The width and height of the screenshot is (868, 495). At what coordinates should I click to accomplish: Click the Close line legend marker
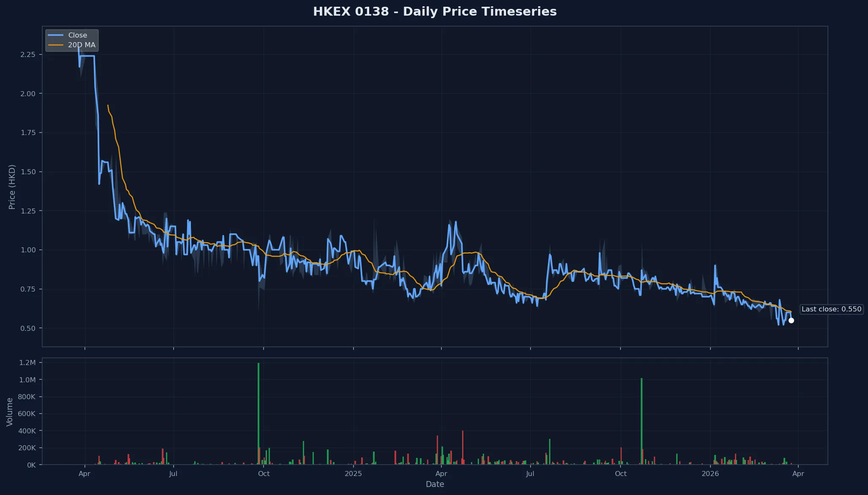point(55,35)
